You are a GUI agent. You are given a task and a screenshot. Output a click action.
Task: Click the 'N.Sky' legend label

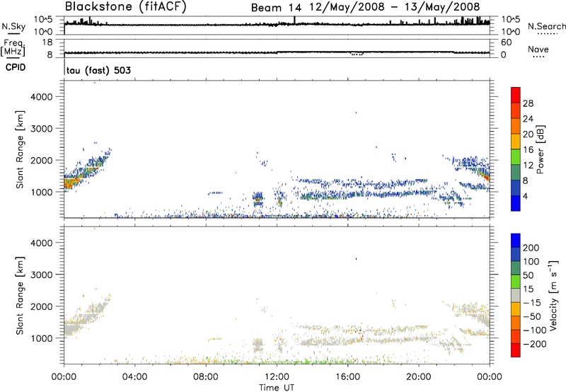(x=13, y=26)
